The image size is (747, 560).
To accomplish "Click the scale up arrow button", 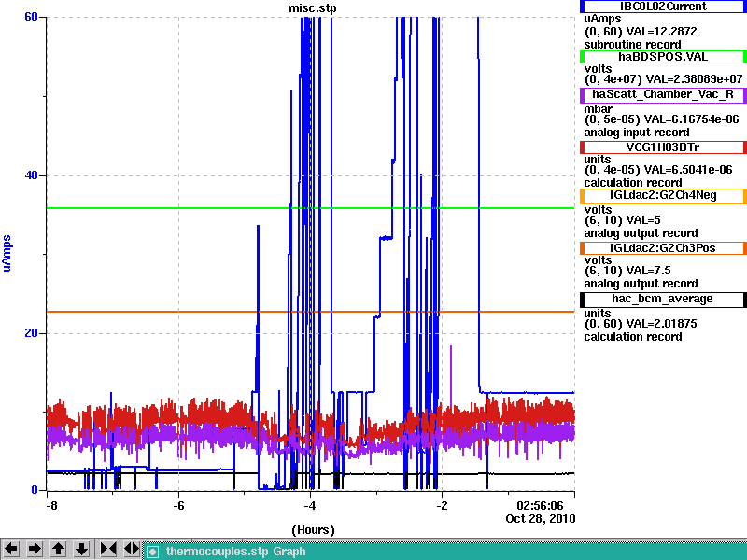I will 58,549.
